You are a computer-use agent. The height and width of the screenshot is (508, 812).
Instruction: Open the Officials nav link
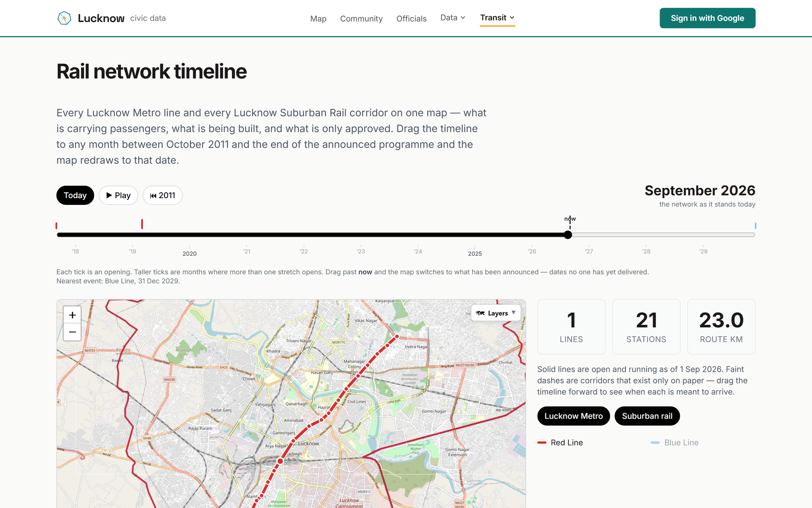[x=411, y=19]
